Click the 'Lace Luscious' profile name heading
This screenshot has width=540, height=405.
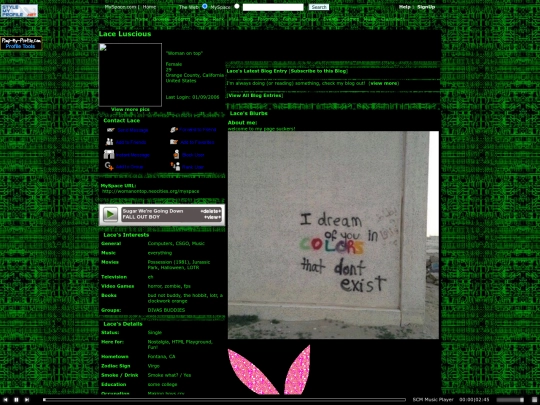[x=125, y=34]
